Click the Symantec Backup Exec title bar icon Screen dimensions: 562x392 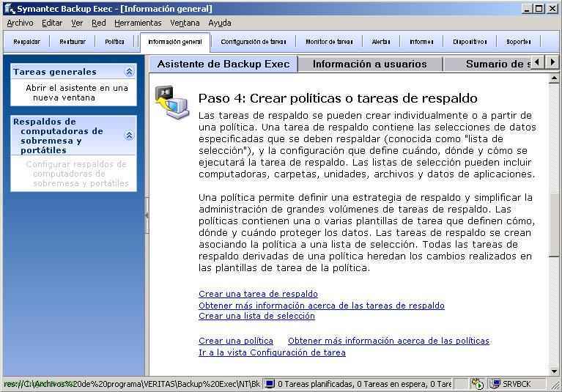[x=10, y=9]
